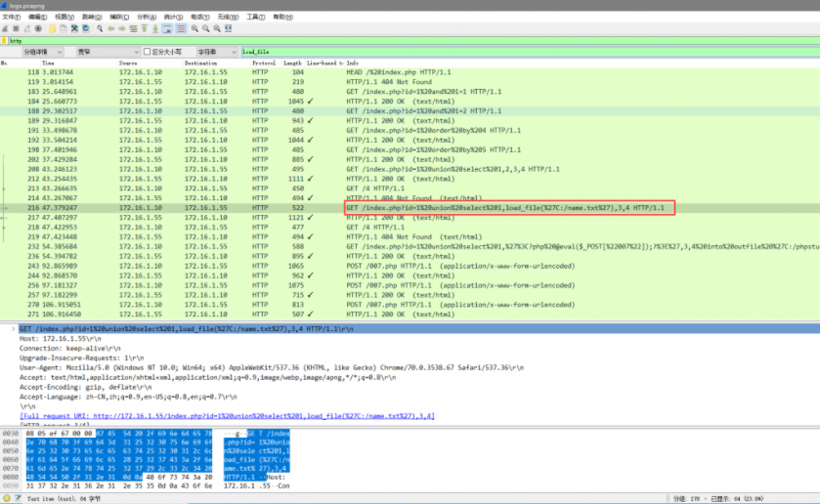Open the 电话(Y) menu

200,17
